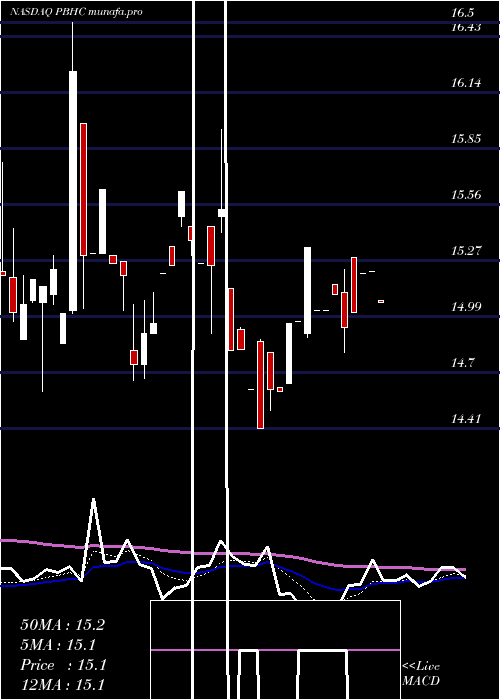Click the 15.56 price axis label

[466, 195]
